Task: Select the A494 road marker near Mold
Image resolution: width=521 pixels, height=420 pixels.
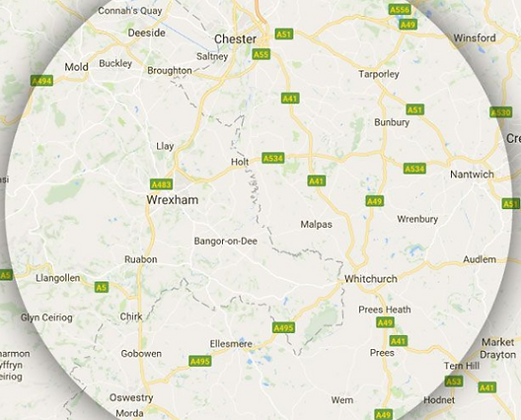Action: pos(41,81)
